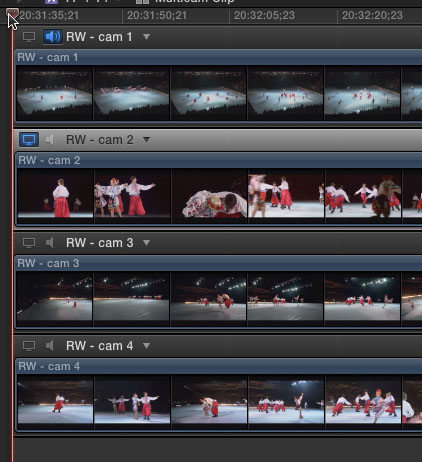This screenshot has width=422, height=462.
Task: Click ruler timecode 20:31:50;21
Action: coord(157,15)
